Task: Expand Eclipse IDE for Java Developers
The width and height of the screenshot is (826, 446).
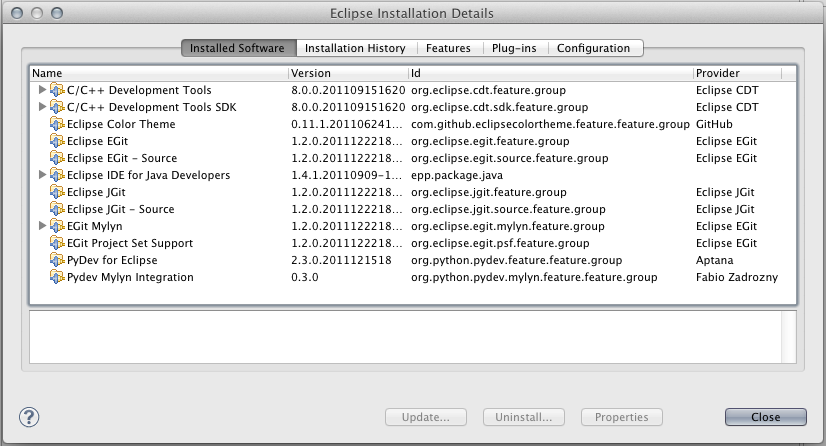Action: click(x=42, y=175)
